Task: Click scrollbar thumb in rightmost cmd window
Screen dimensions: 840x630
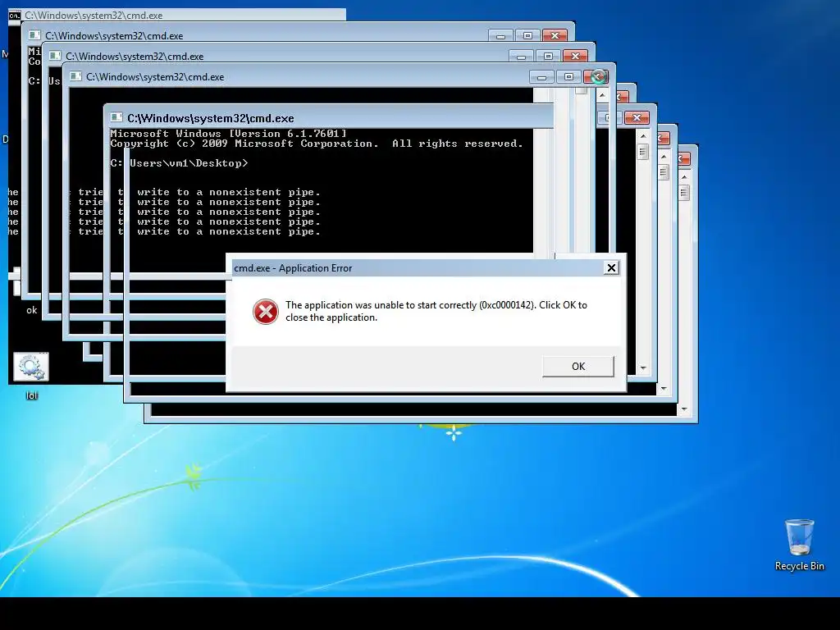Action: click(x=684, y=192)
